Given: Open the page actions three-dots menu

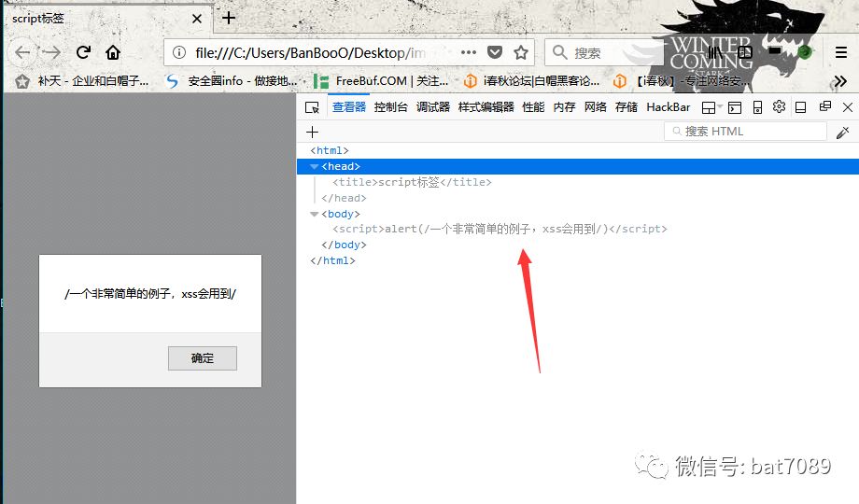Looking at the screenshot, I should 469,52.
